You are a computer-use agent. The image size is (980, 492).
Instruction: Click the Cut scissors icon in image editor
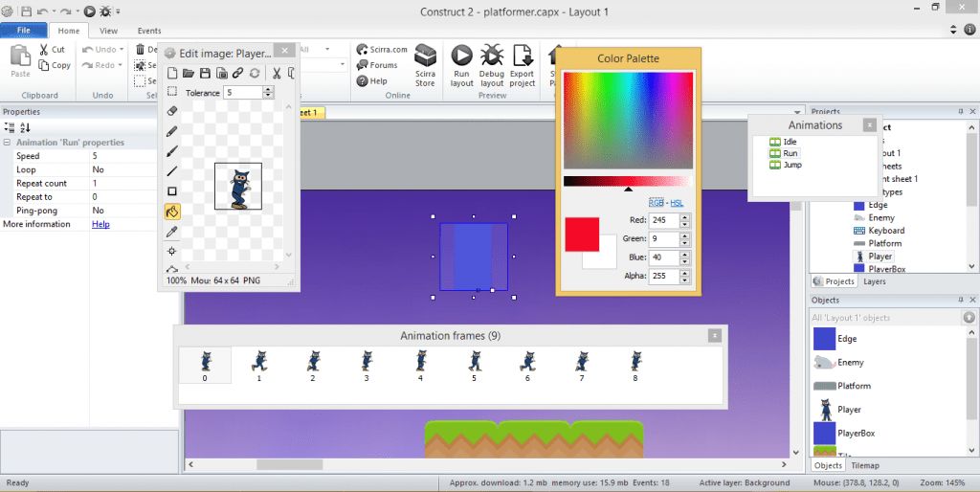[x=276, y=73]
